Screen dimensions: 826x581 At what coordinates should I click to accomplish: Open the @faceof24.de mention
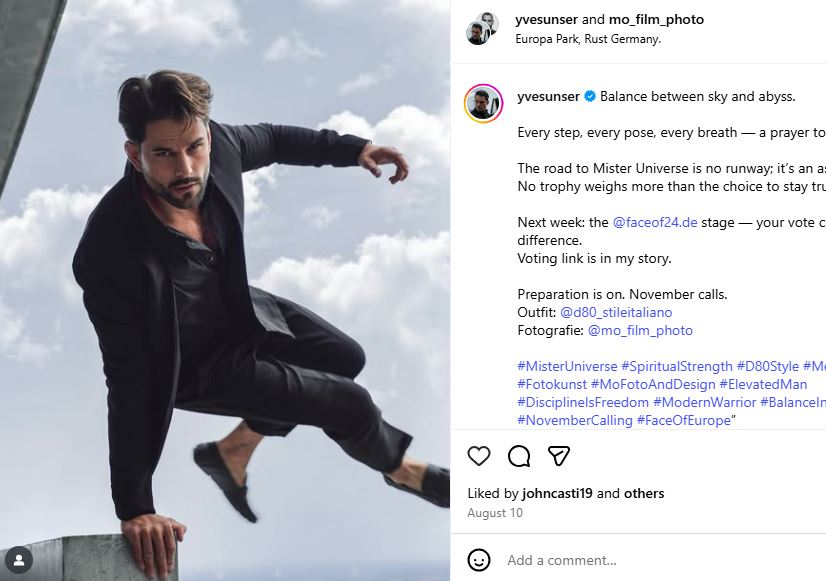point(654,223)
